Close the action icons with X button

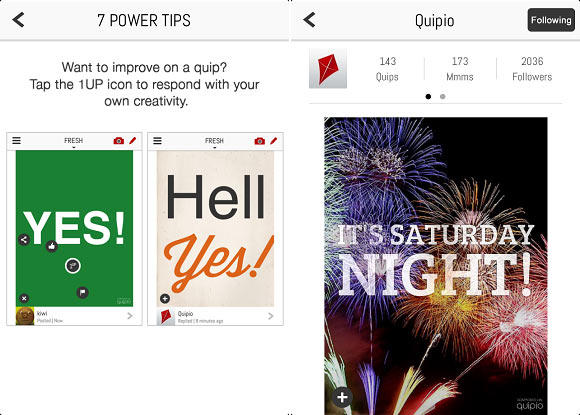pyautogui.click(x=24, y=298)
